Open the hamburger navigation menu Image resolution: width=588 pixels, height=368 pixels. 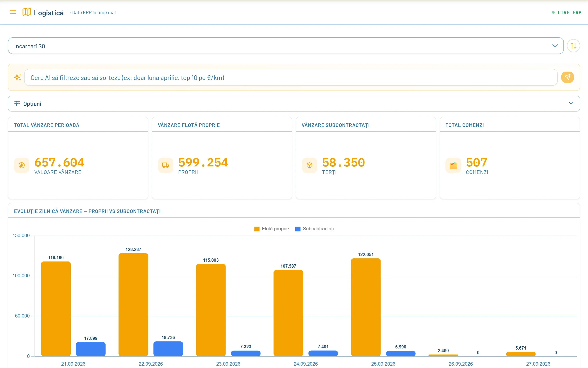pos(13,12)
